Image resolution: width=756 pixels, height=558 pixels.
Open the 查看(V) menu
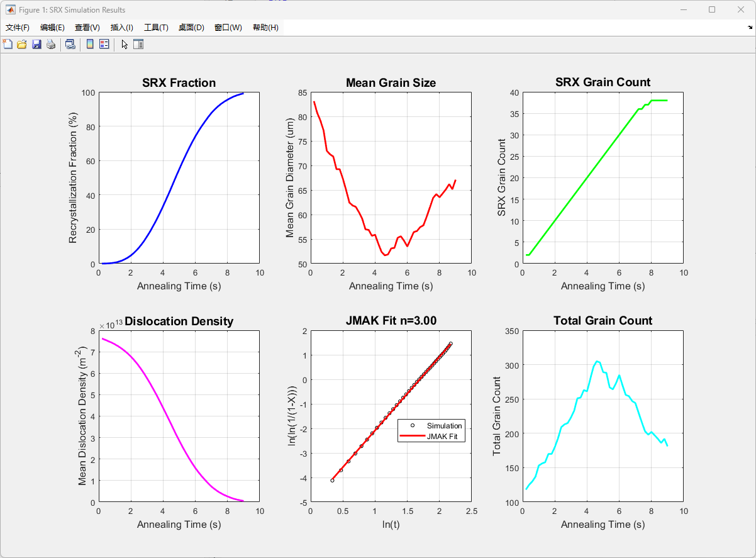point(87,28)
